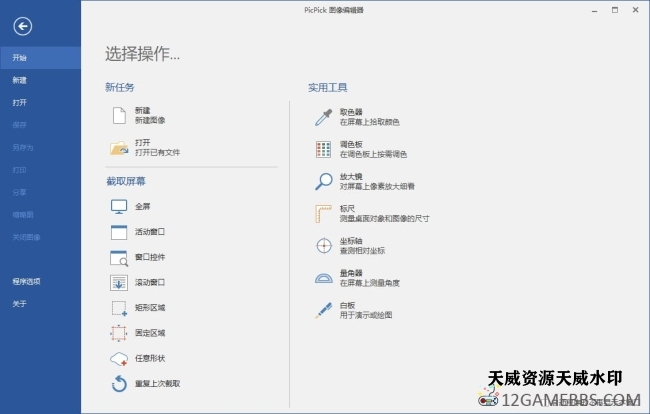
Task: Start 滚动窗口 scrolling window capture
Action: [x=118, y=282]
